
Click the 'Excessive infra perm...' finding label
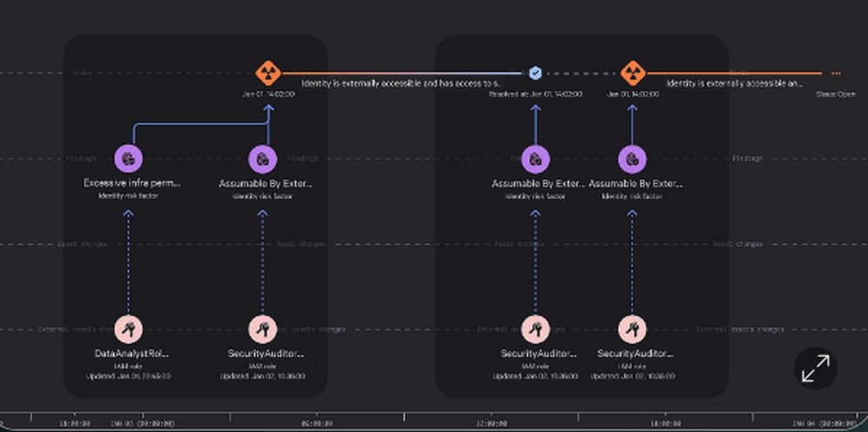pos(132,183)
